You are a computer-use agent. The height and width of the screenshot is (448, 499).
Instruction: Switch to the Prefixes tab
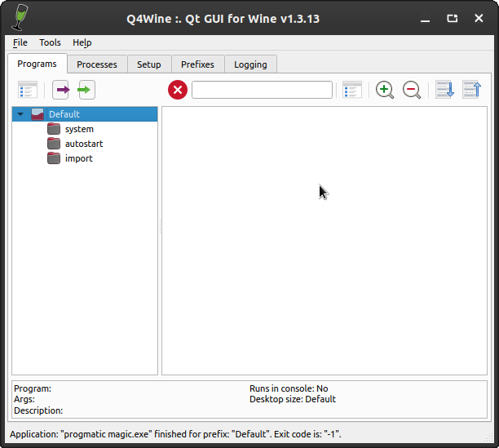click(x=197, y=64)
